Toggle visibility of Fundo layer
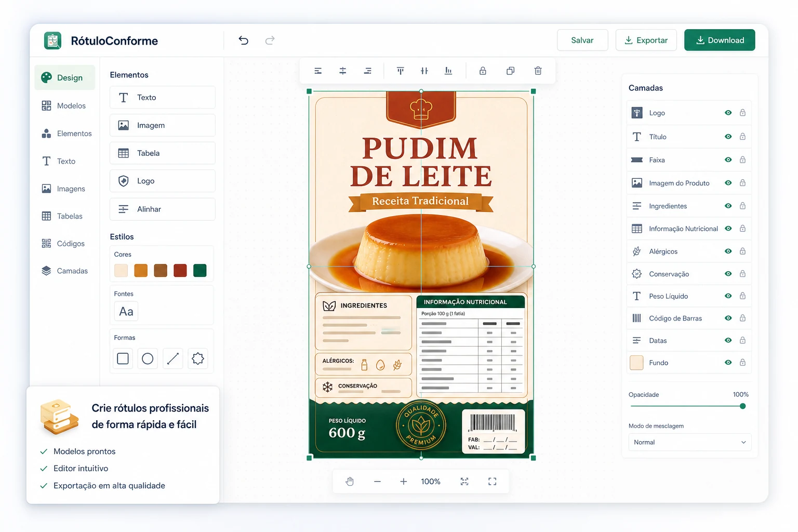Image resolution: width=798 pixels, height=532 pixels. [728, 363]
